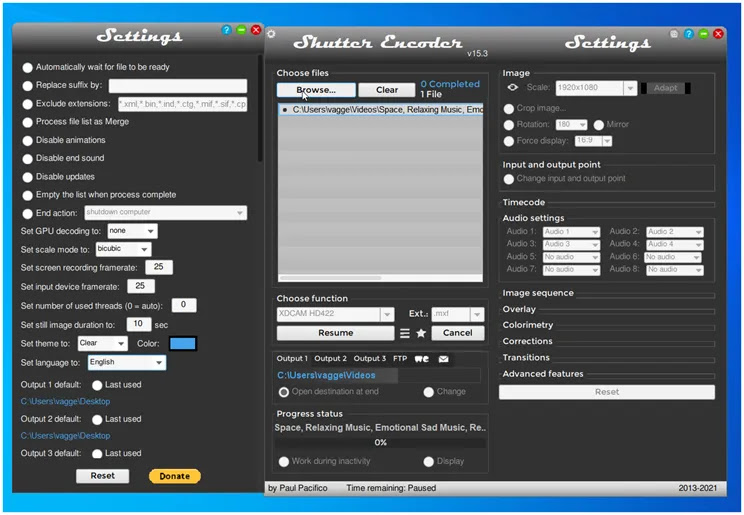Open the gear settings icon beside Shutter Encoder title
This screenshot has height=515, width=744.
coord(271,34)
